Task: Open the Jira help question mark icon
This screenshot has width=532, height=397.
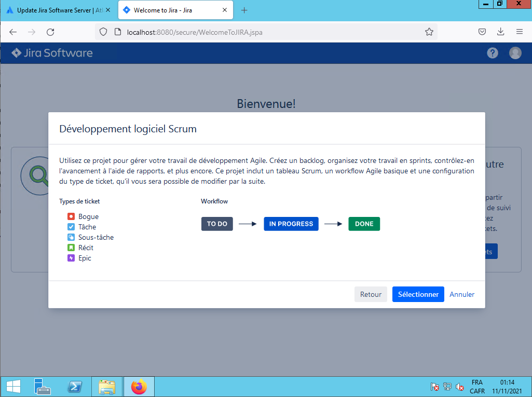Action: [492, 53]
